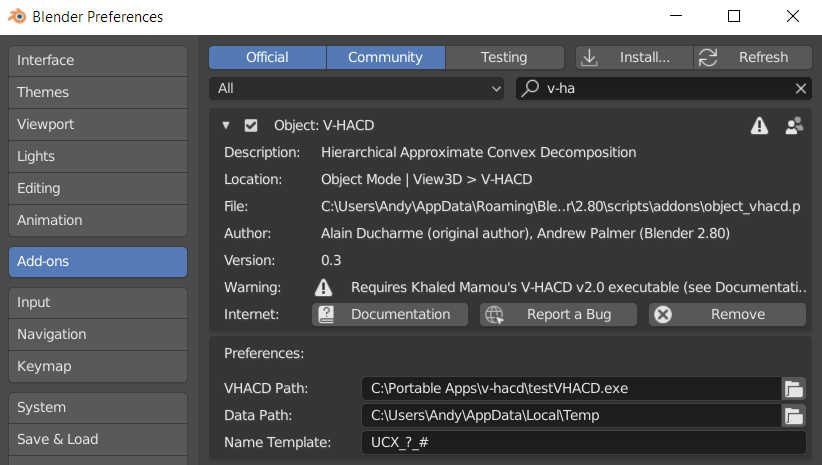822x465 pixels.
Task: Click the Refresh button
Action: coord(753,57)
